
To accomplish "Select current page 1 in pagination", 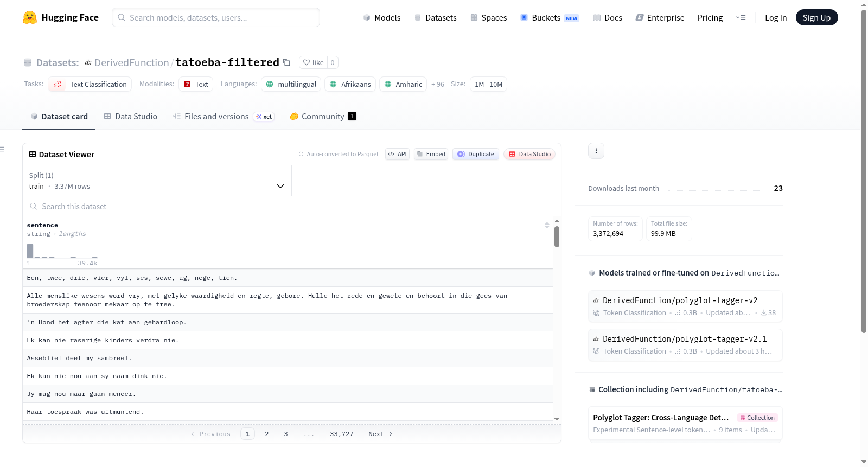I will [248, 434].
